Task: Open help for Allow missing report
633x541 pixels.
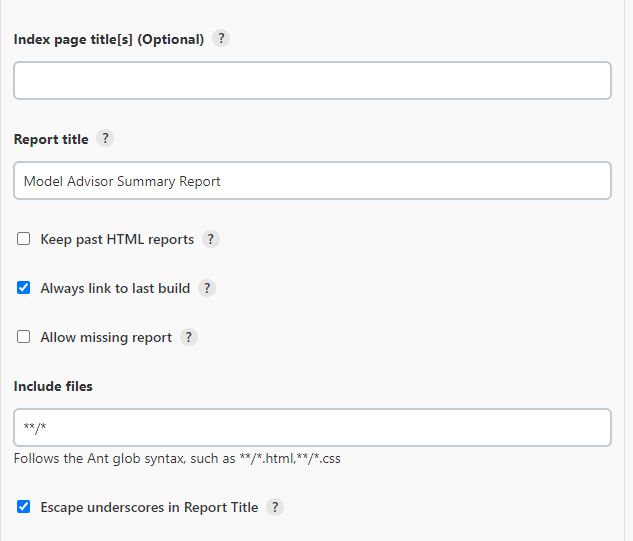Action: coord(189,337)
